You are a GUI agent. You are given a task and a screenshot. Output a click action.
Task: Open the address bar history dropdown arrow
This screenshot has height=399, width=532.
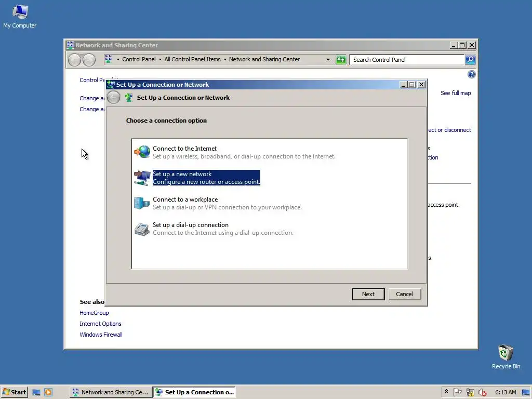coord(328,59)
